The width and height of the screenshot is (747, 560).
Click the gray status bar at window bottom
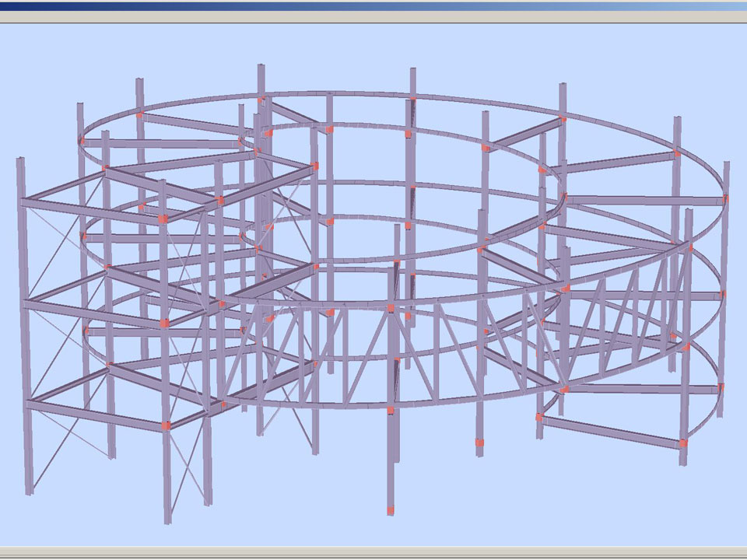[373, 553]
